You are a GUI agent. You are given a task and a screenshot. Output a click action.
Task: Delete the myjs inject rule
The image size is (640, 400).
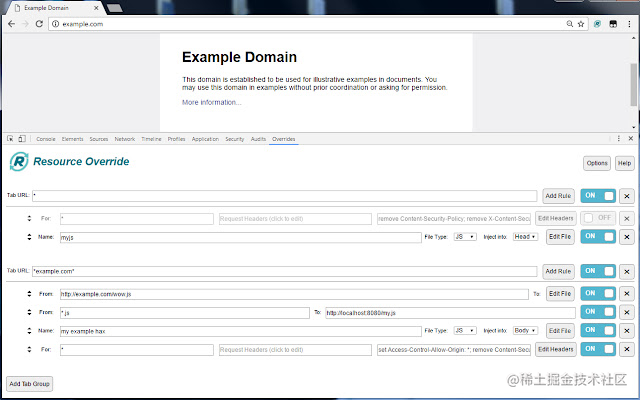click(x=627, y=237)
